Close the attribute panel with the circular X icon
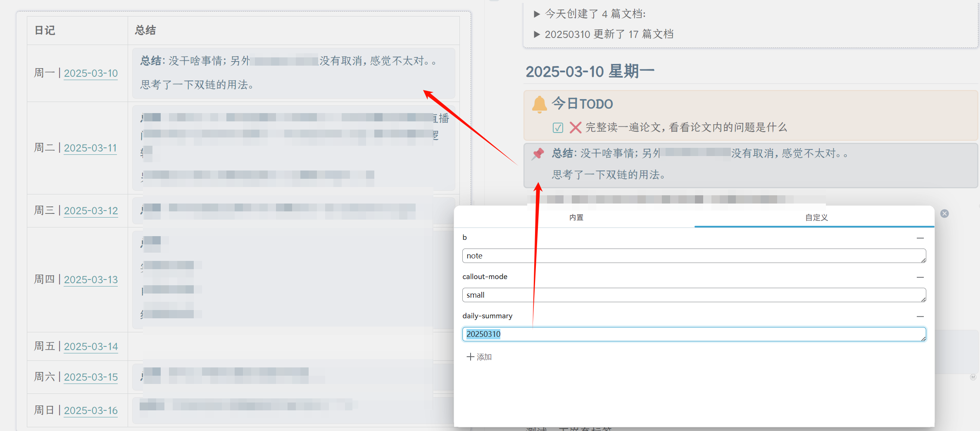980x431 pixels. (x=945, y=213)
